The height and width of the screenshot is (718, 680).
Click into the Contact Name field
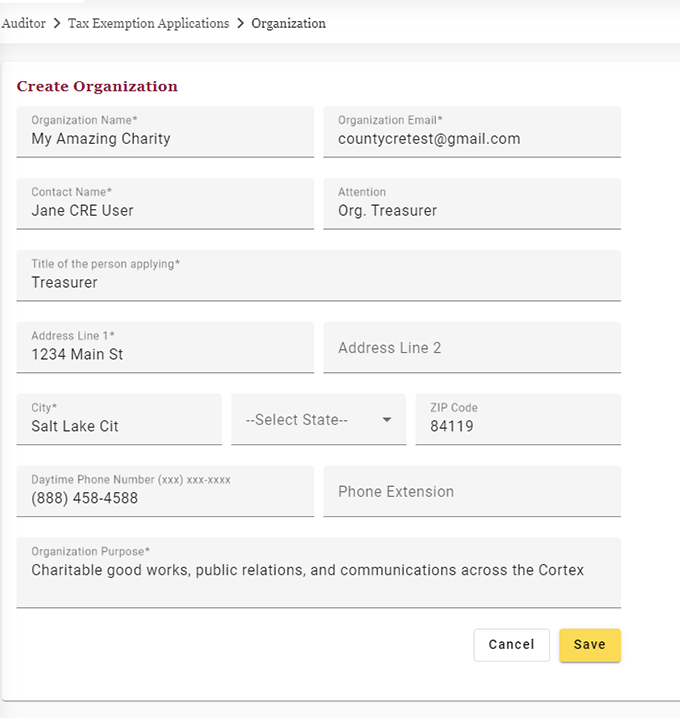coord(165,211)
